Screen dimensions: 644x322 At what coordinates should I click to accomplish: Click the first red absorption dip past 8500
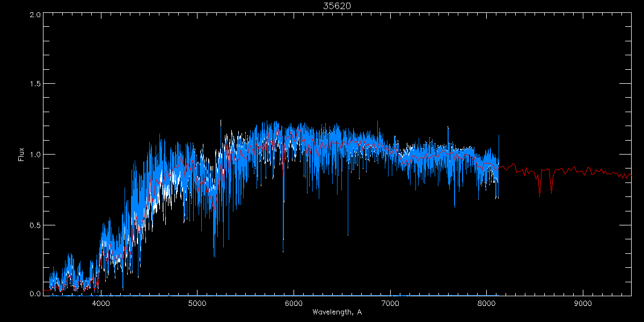pyautogui.click(x=539, y=193)
